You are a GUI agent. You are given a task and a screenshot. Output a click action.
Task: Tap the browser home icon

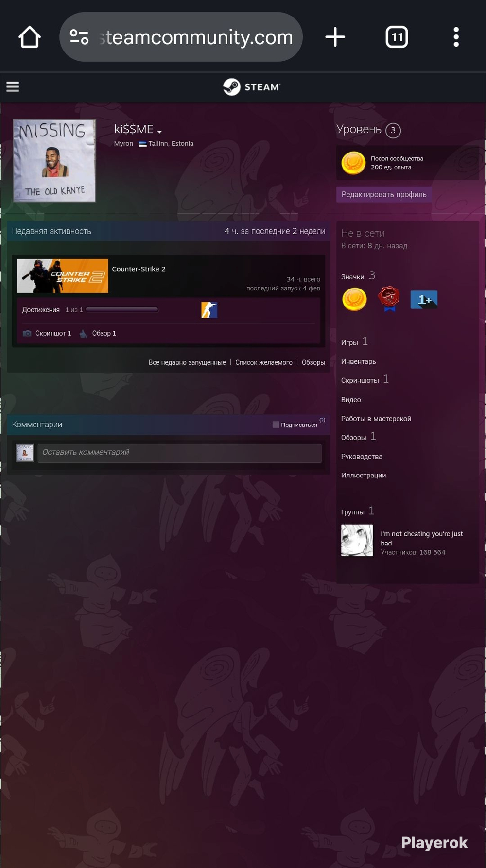(x=30, y=37)
